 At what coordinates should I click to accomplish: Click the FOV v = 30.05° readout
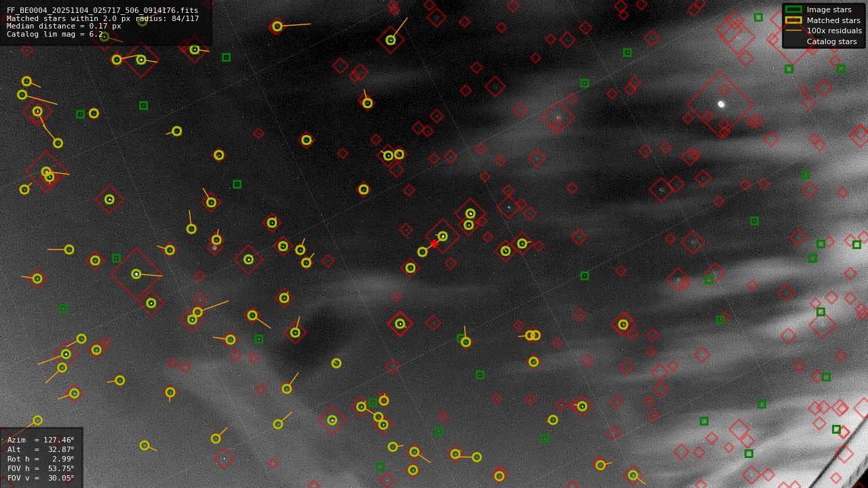[41, 478]
